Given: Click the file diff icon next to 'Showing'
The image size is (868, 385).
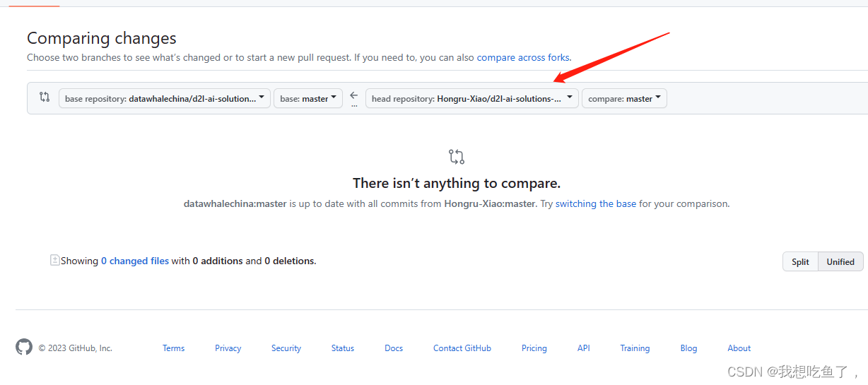Looking at the screenshot, I should point(54,260).
